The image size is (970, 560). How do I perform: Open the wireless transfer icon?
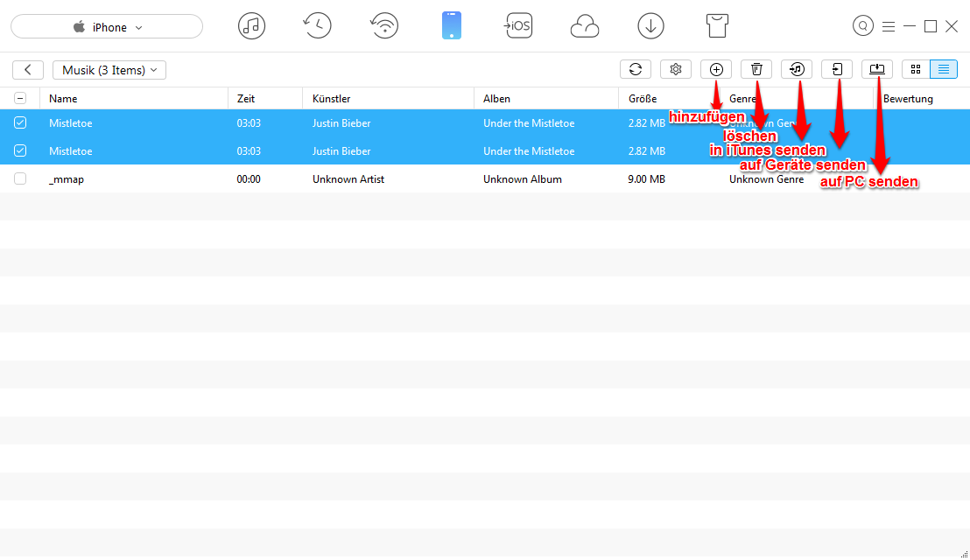tap(384, 25)
